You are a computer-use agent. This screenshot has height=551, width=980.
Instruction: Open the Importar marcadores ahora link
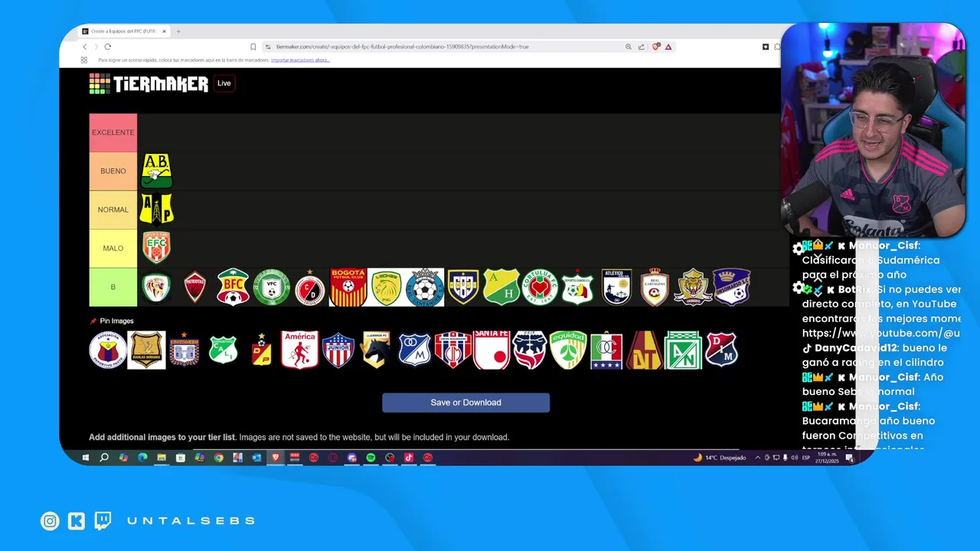[x=300, y=60]
